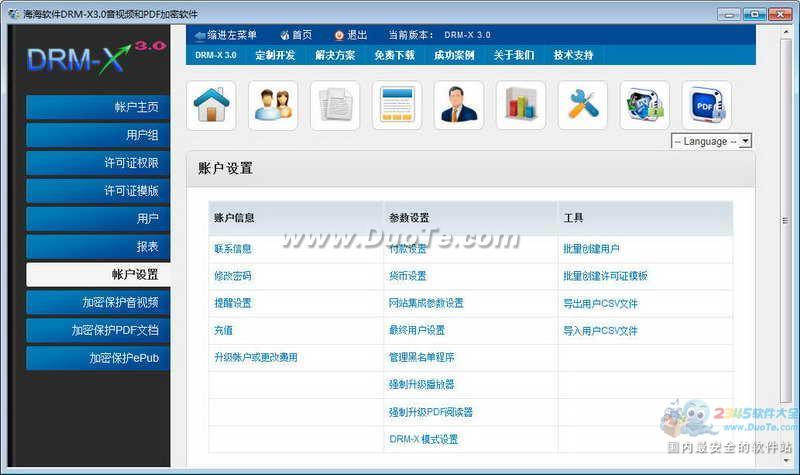Select 加密保护音视频 in the sidebar
This screenshot has height=475, width=800.
pos(98,303)
